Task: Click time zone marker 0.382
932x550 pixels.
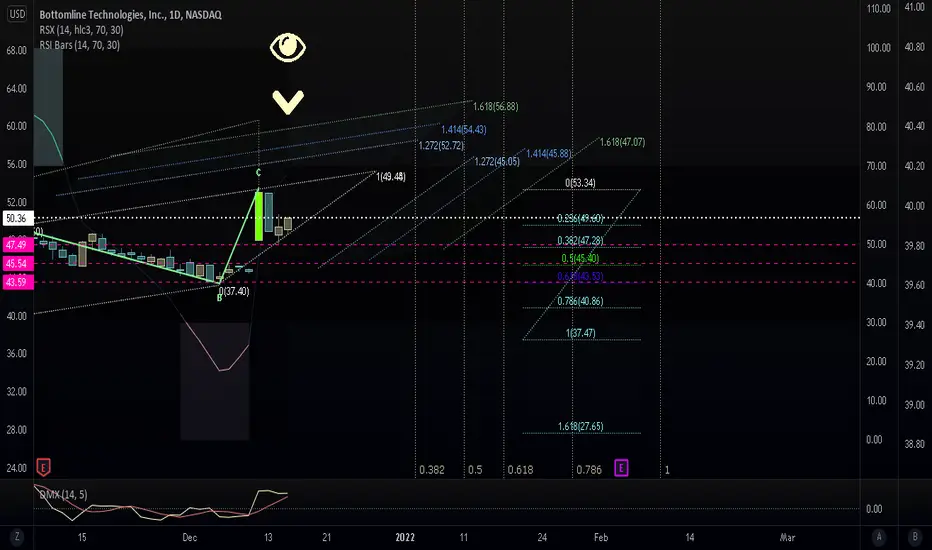Action: (x=432, y=470)
